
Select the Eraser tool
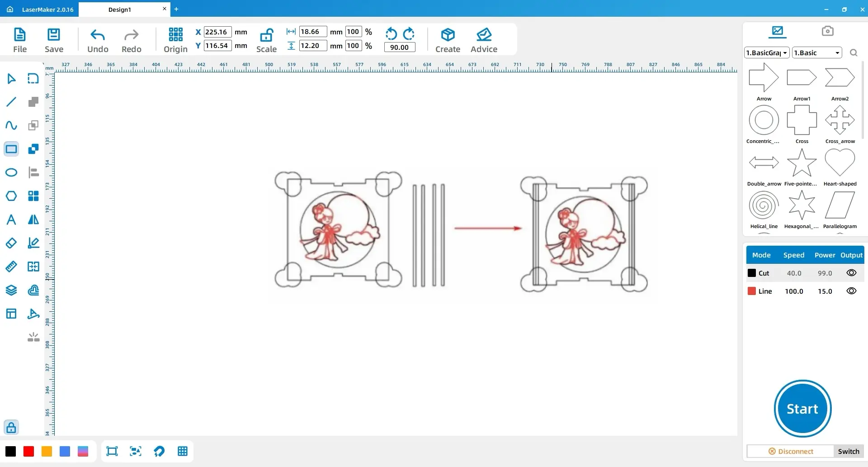point(11,243)
